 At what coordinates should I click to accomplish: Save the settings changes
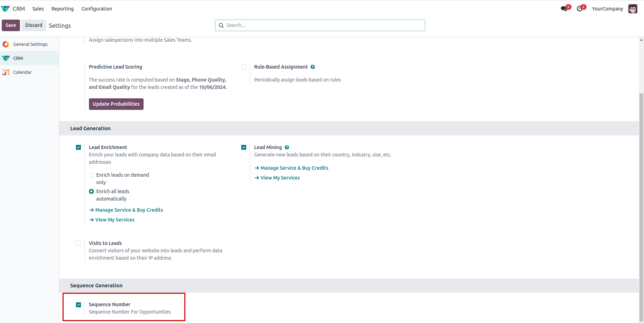11,25
